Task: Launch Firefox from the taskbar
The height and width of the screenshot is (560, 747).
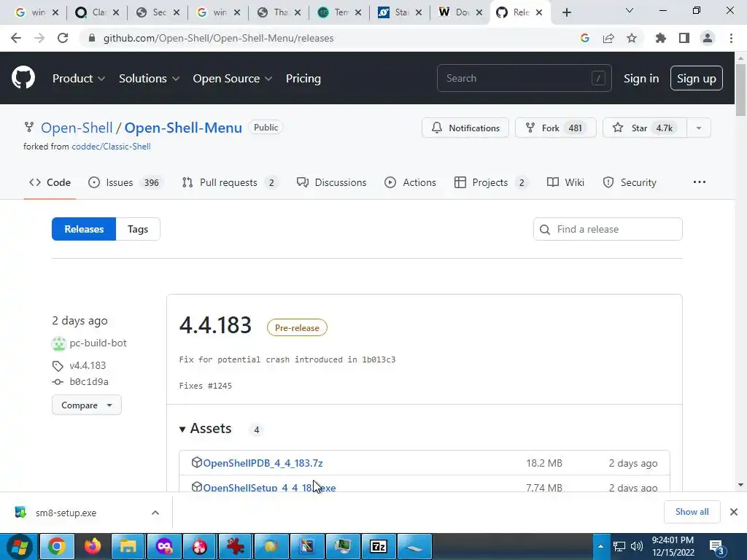Action: coord(93,546)
